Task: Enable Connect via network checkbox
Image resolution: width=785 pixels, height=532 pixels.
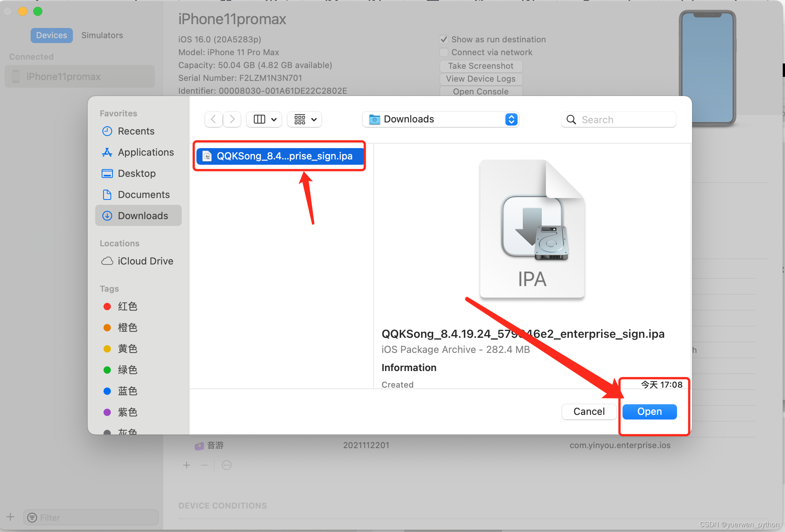Action: click(444, 52)
